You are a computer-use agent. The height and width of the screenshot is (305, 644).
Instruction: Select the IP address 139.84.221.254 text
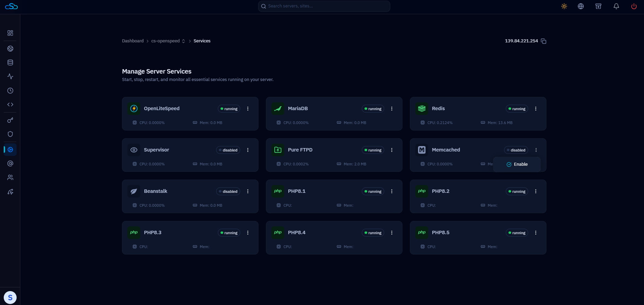tap(521, 41)
